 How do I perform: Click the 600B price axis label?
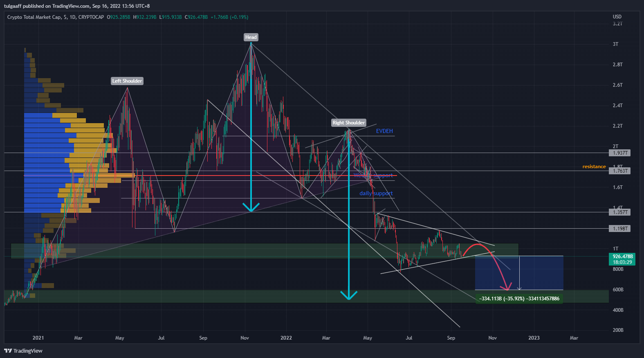pyautogui.click(x=618, y=290)
